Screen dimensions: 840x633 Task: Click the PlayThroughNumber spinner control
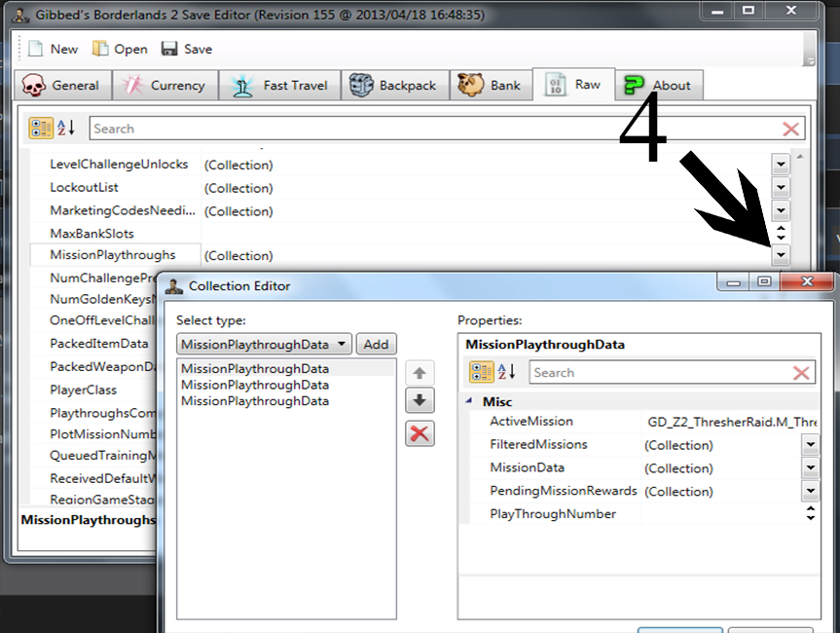click(x=811, y=513)
